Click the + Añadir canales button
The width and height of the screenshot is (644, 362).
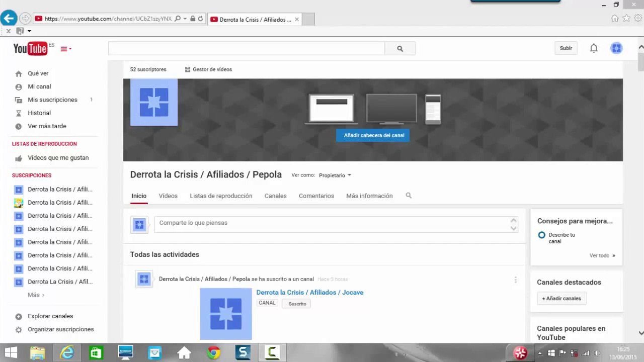[561, 298]
